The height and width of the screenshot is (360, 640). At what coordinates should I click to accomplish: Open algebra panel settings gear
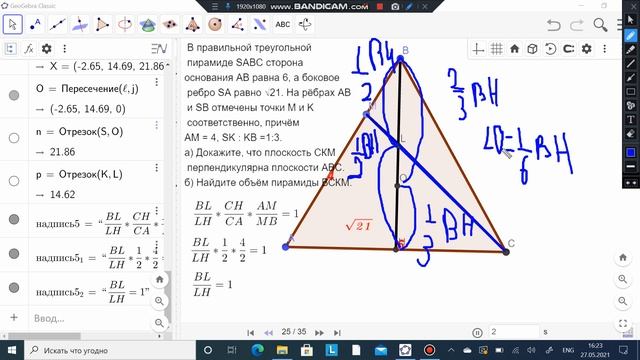(47, 49)
